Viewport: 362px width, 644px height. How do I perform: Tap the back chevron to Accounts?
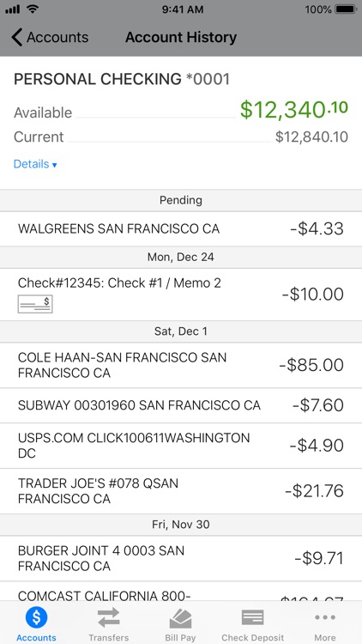pyautogui.click(x=17, y=38)
